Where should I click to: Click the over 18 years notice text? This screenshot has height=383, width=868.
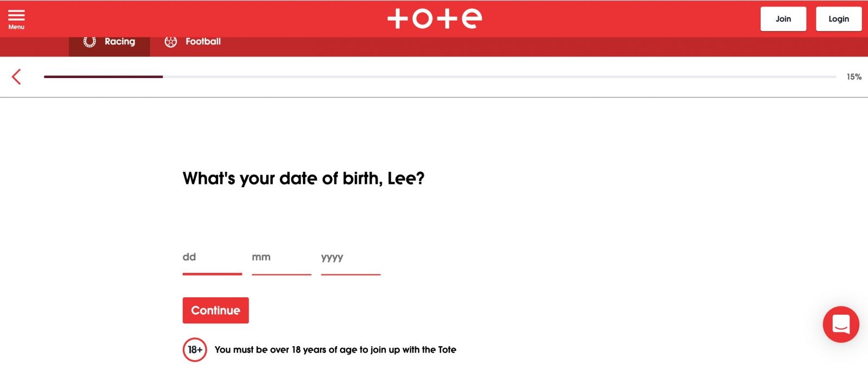click(x=335, y=350)
